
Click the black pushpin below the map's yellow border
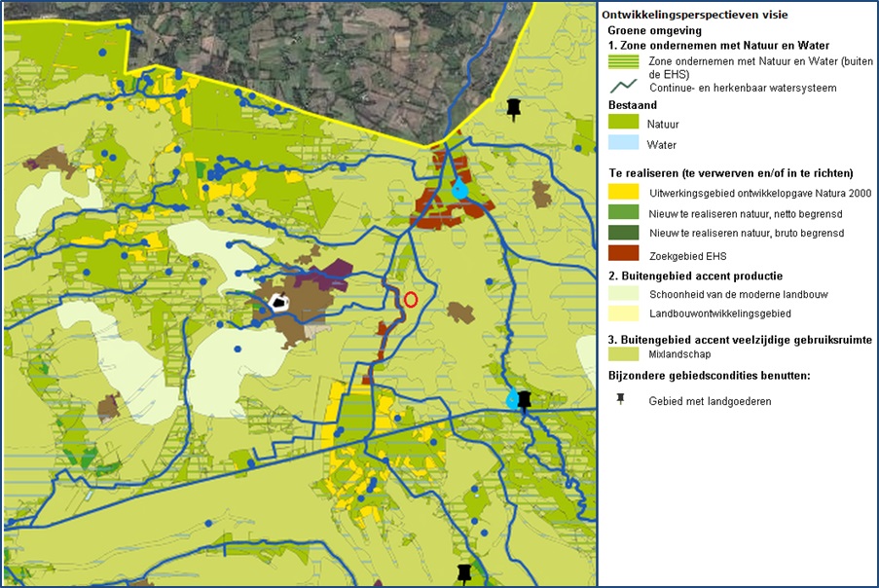pos(514,109)
